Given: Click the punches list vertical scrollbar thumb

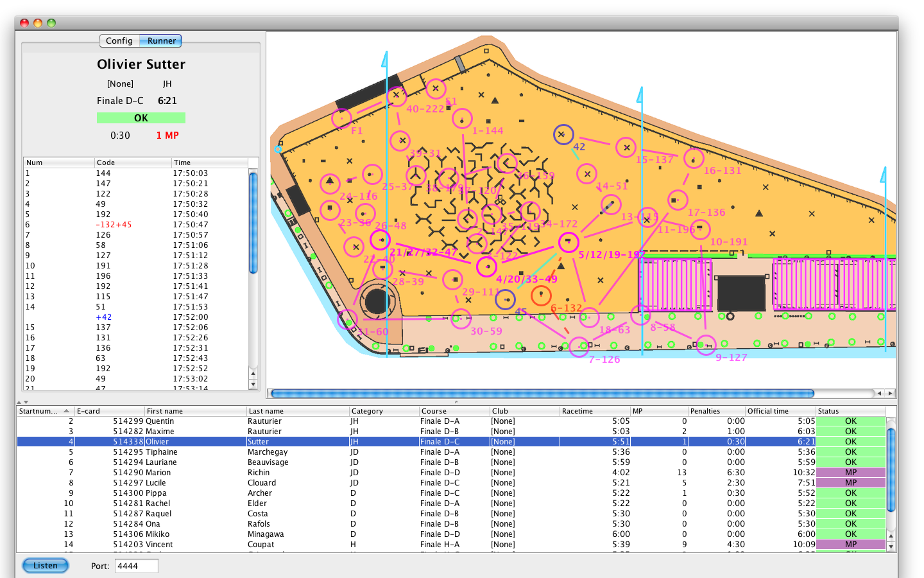Looking at the screenshot, I should click(x=253, y=222).
